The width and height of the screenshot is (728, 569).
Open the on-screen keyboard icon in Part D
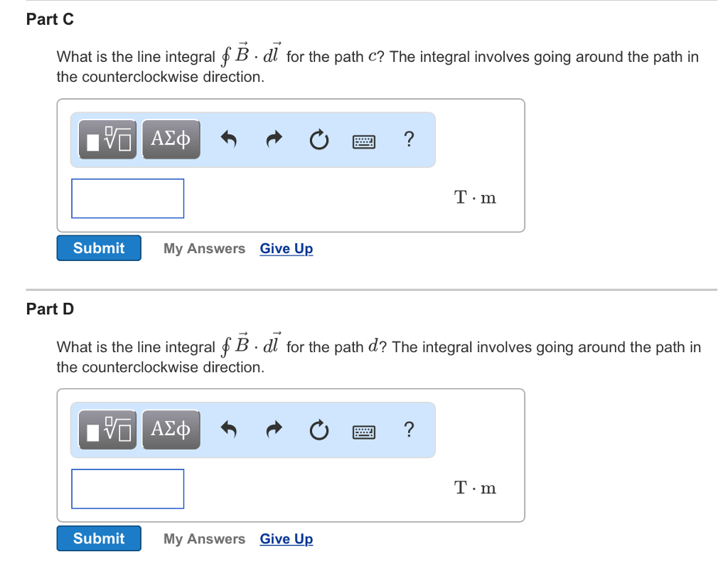coord(363,431)
